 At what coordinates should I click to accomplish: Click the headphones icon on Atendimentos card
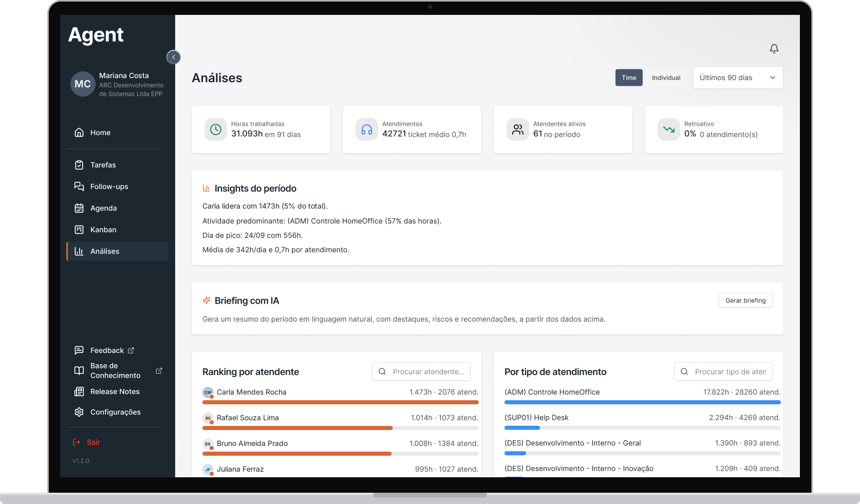[367, 129]
